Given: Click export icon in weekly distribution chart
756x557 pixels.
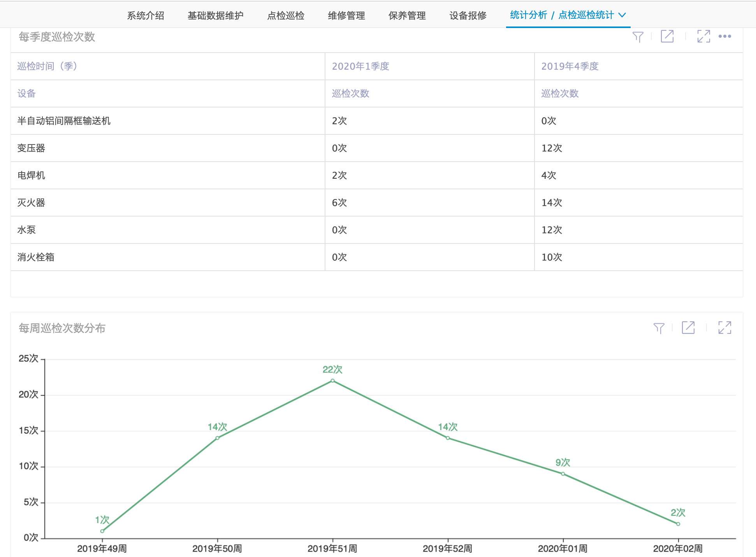Looking at the screenshot, I should 688,328.
